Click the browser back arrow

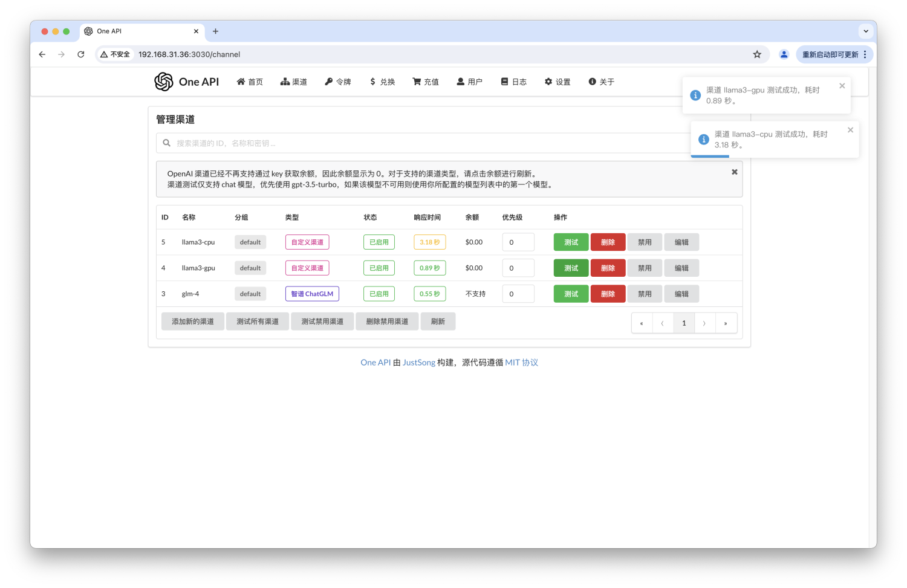point(42,54)
